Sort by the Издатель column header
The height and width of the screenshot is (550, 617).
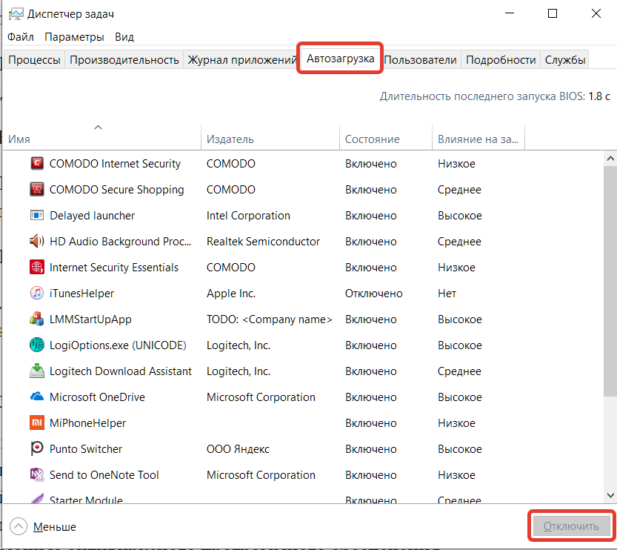270,137
